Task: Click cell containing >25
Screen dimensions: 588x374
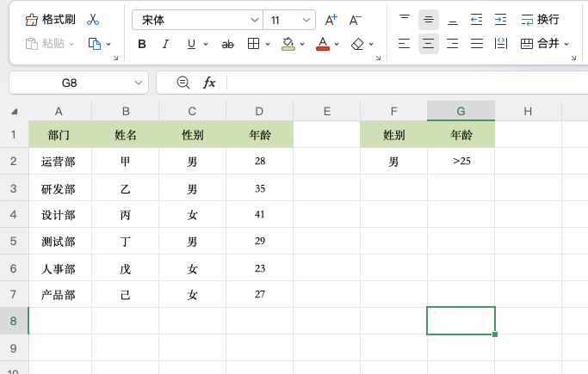Action: coord(461,162)
